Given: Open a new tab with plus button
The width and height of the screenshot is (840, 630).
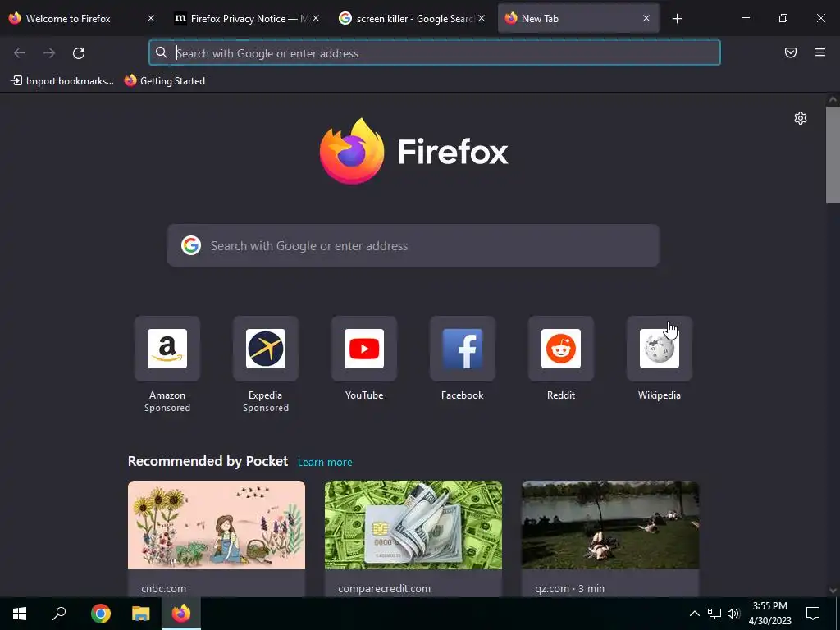Looking at the screenshot, I should [x=677, y=19].
